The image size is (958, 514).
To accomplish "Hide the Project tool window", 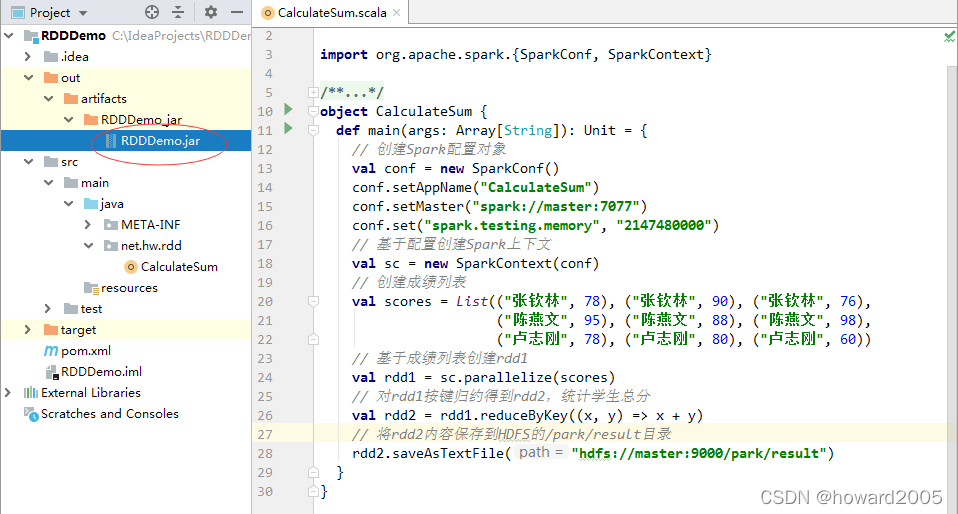I will point(237,12).
